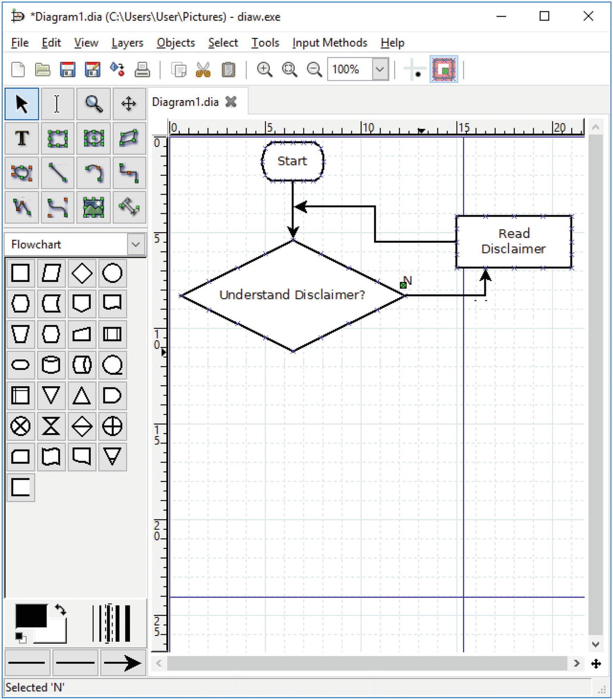Image resolution: width=613 pixels, height=700 pixels.
Task: Open the Tools menu
Action: (265, 43)
